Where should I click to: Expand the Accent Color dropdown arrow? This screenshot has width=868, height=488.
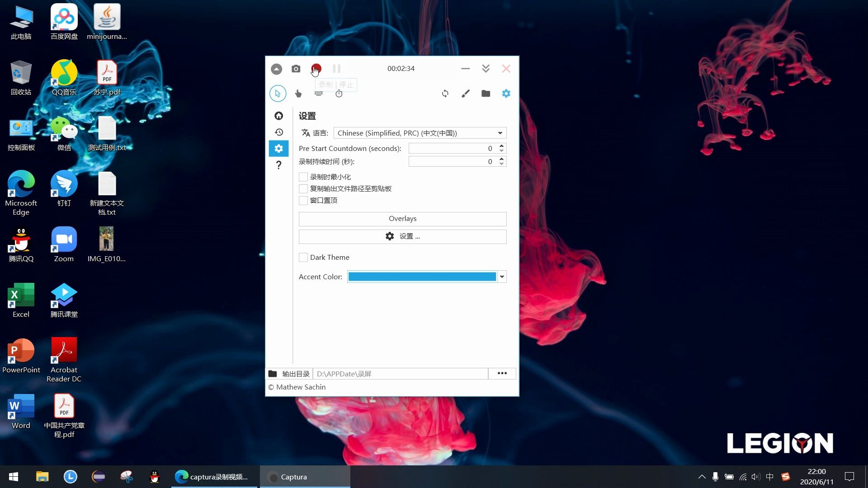click(x=502, y=277)
